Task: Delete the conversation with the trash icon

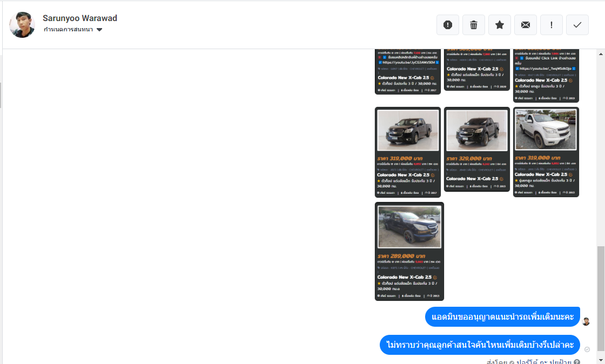Action: pyautogui.click(x=473, y=25)
